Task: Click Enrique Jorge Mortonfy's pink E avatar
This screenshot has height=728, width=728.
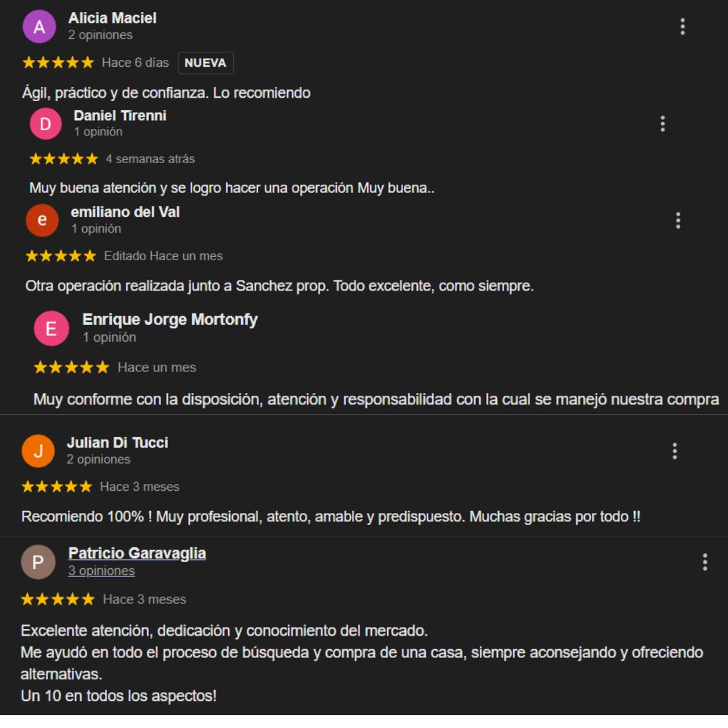Action: point(51,328)
